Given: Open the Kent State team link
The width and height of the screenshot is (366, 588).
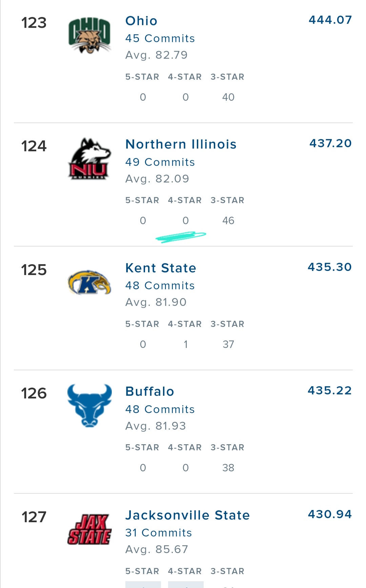Looking at the screenshot, I should (161, 268).
